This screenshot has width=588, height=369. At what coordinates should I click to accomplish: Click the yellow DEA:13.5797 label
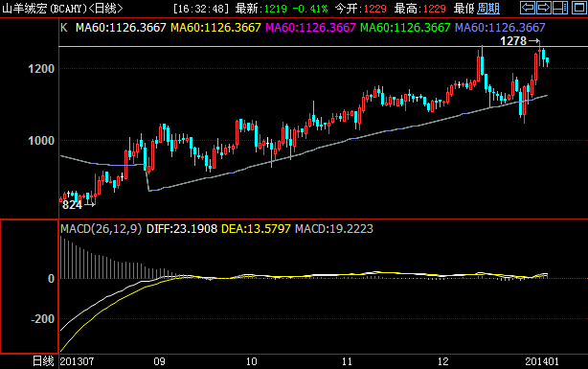pos(256,229)
